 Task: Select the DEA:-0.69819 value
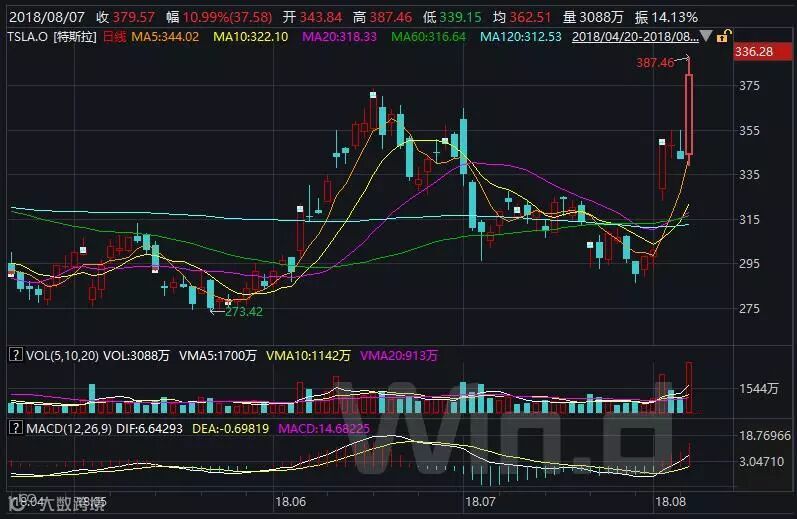tap(230, 429)
